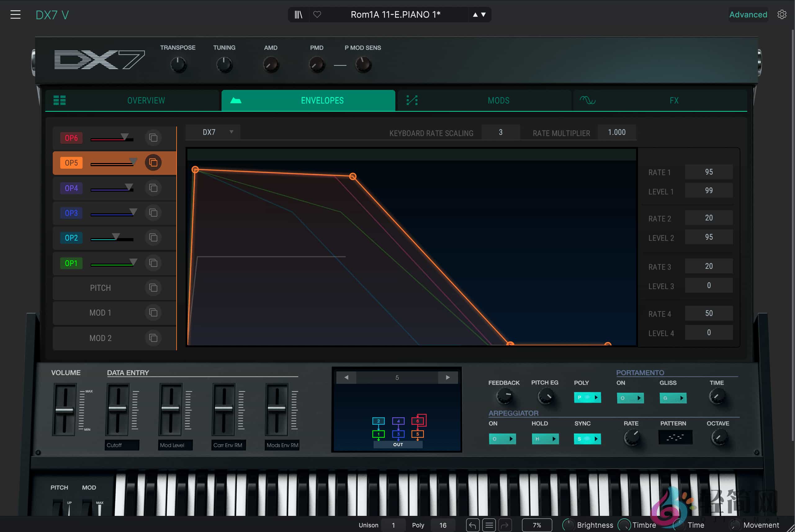
Task: Click the redo arrow in the bottom bar
Action: coord(505,525)
